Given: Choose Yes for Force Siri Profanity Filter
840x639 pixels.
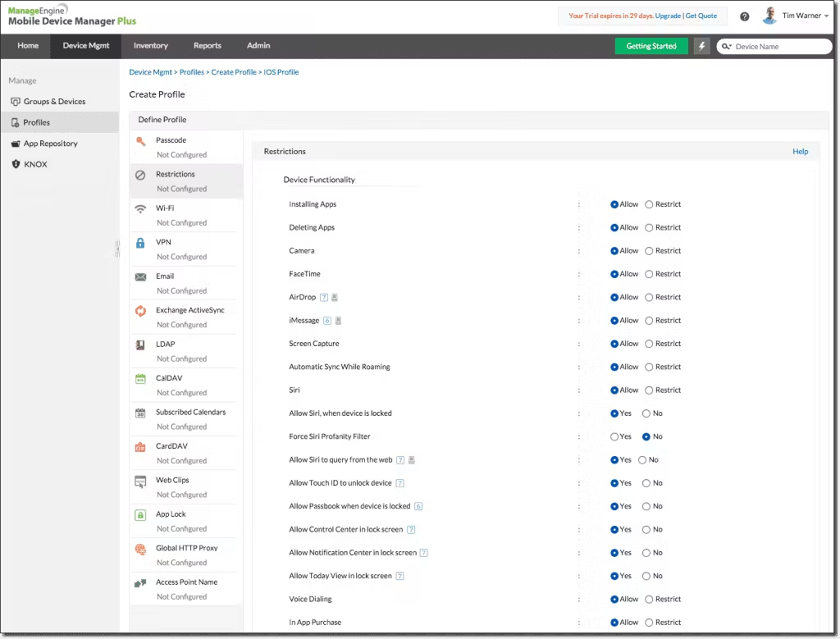Looking at the screenshot, I should [x=614, y=436].
